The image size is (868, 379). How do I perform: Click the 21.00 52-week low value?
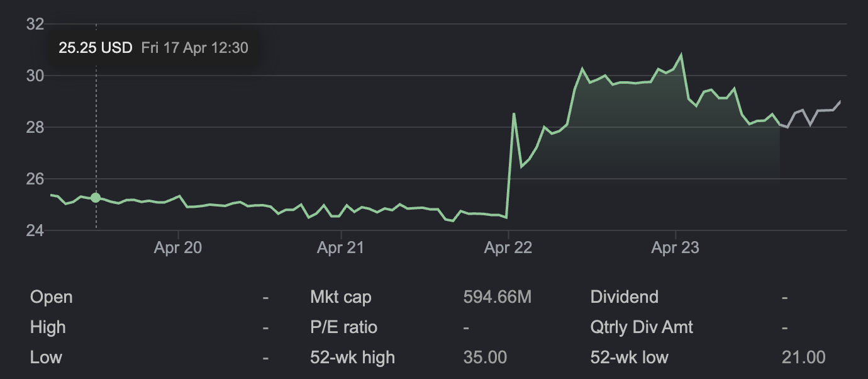pos(803,358)
